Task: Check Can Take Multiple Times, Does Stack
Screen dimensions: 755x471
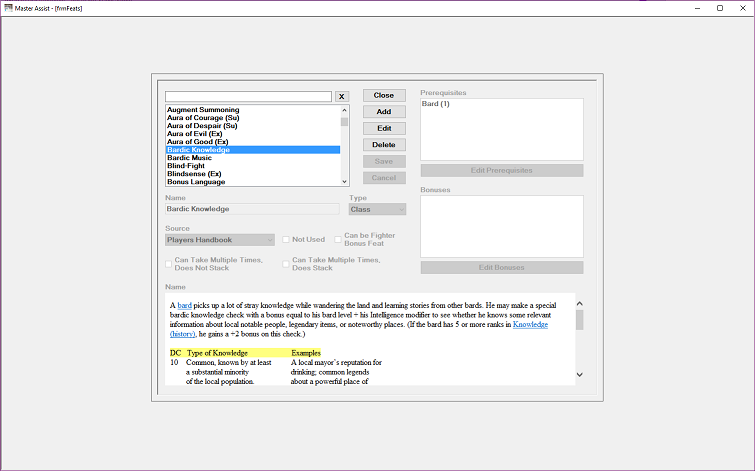Action: (x=286, y=264)
